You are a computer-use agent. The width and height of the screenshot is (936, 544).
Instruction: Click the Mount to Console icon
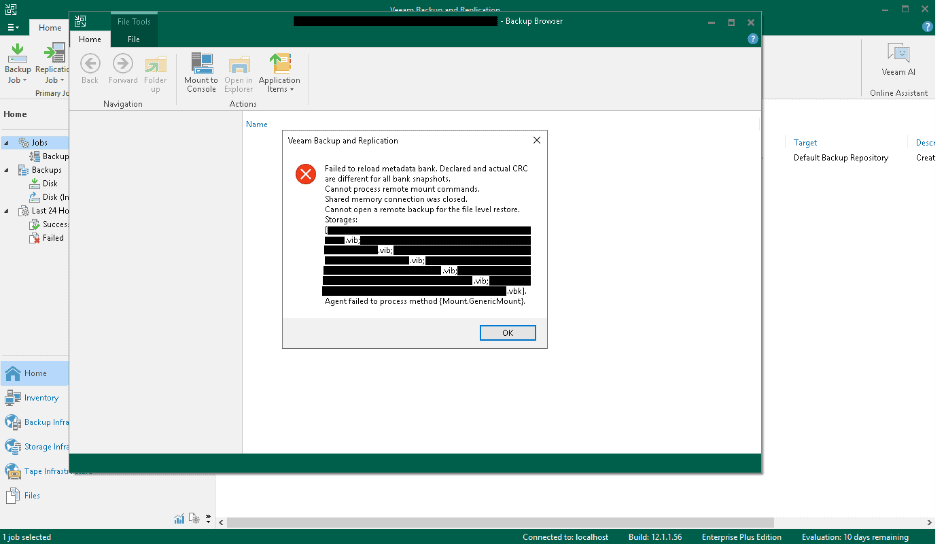(201, 63)
